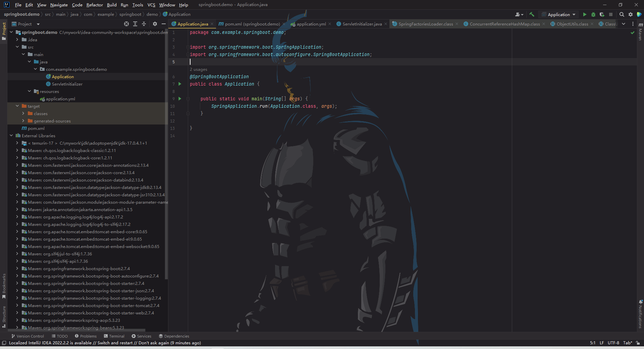Open the Services tool window
Viewport: 644px width, 349px height.
click(x=142, y=336)
